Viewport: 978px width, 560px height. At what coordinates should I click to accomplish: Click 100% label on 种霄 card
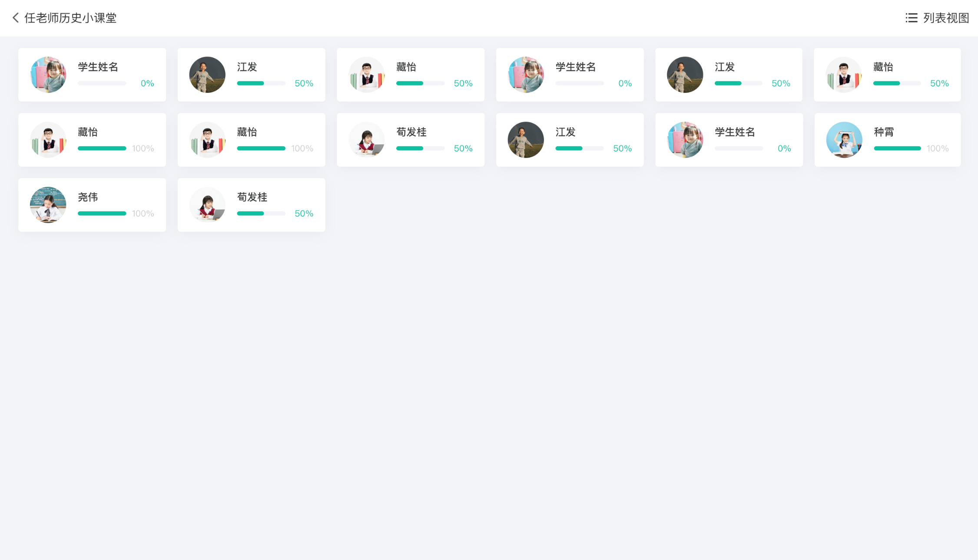point(937,148)
